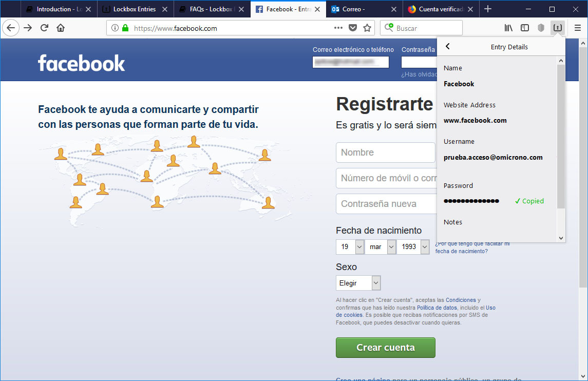The height and width of the screenshot is (381, 588).
Task: Close the Cuenta verificada tab
Action: 470,9
